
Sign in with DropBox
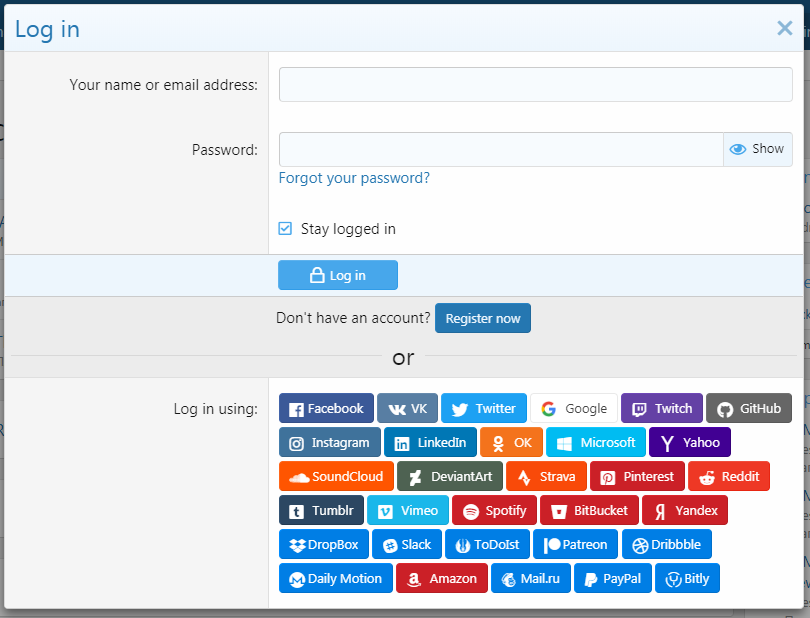coord(324,545)
